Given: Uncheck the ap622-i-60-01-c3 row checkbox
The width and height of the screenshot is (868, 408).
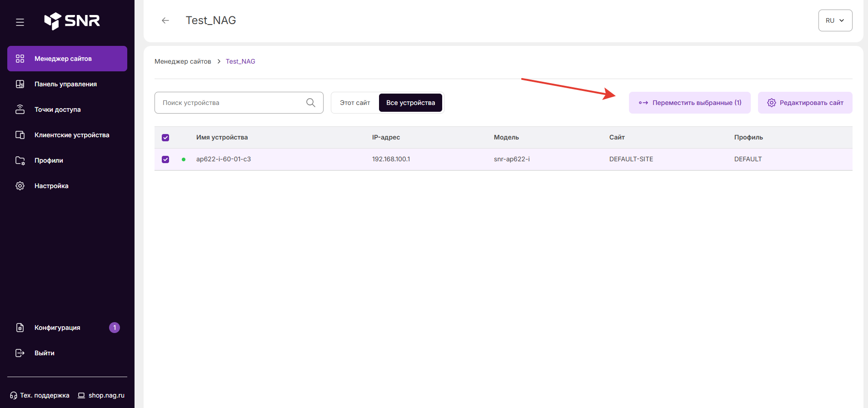Looking at the screenshot, I should coord(165,159).
